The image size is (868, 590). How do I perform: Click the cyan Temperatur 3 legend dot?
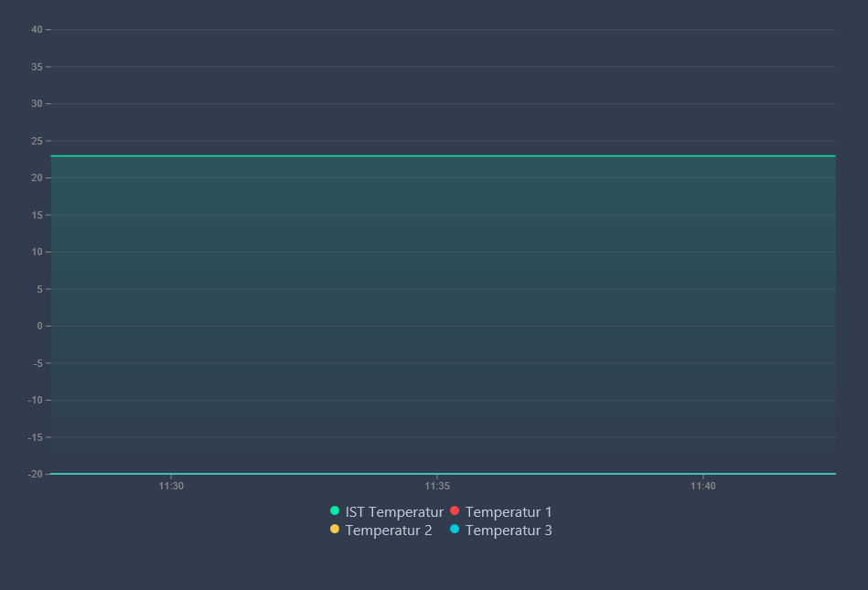(x=455, y=530)
